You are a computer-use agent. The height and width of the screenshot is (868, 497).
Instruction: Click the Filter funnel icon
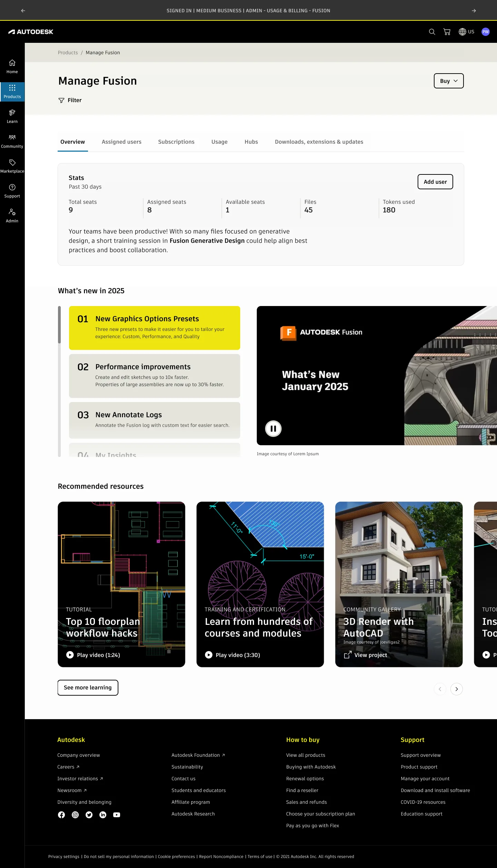tap(61, 100)
